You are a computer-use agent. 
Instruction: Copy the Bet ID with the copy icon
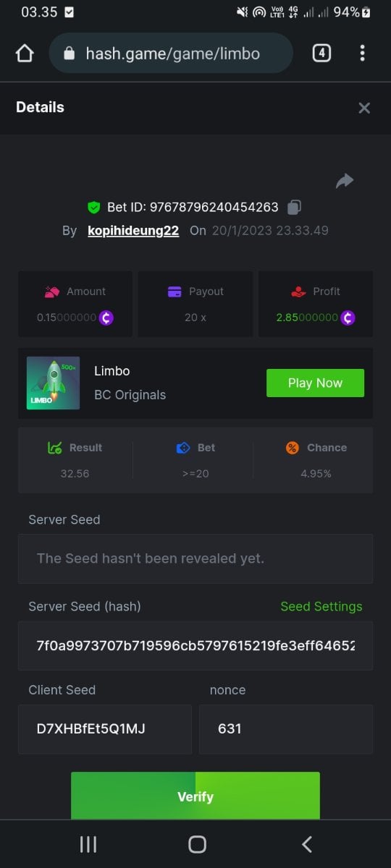[x=294, y=207]
